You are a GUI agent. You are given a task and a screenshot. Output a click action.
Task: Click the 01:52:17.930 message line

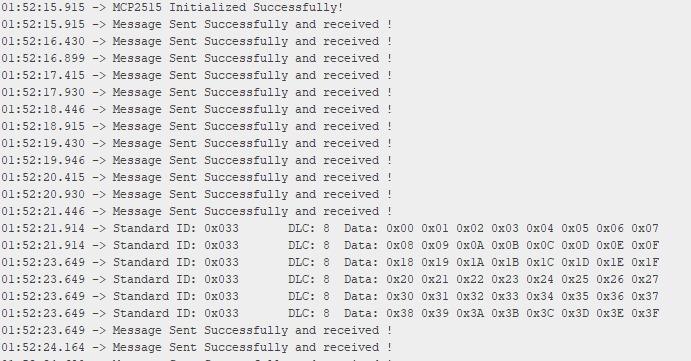(197, 92)
